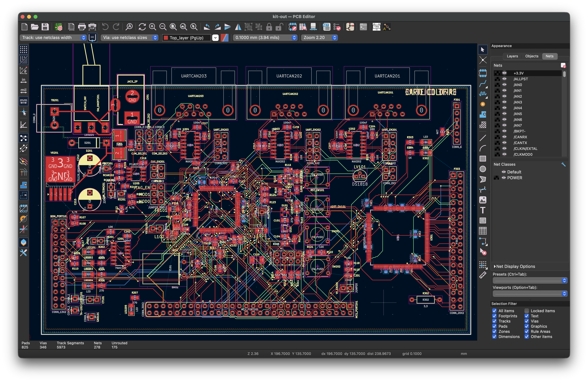Select the Measure ruler tool
Screen dimensions: 588x382
point(483,275)
